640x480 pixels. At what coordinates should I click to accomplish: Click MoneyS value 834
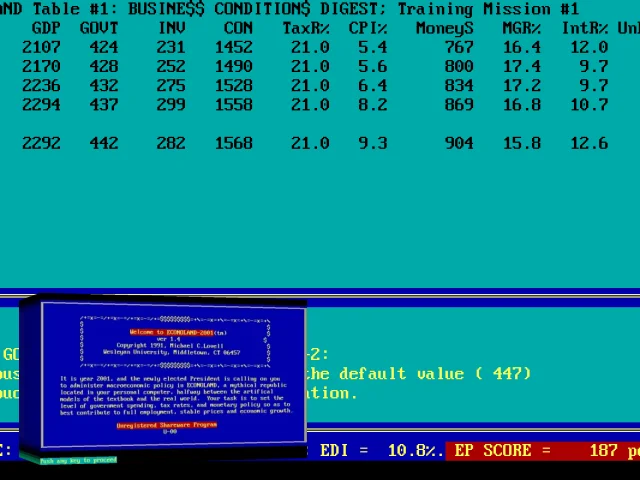(x=459, y=86)
